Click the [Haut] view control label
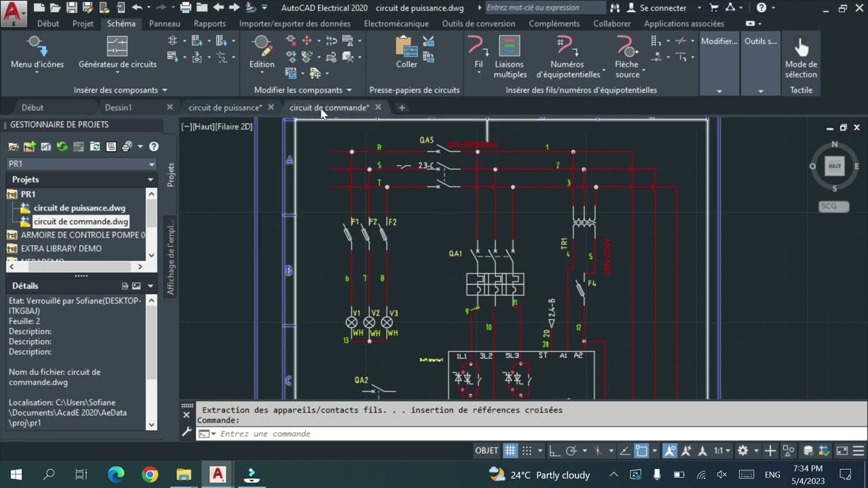This screenshot has height=488, width=868. click(x=204, y=126)
